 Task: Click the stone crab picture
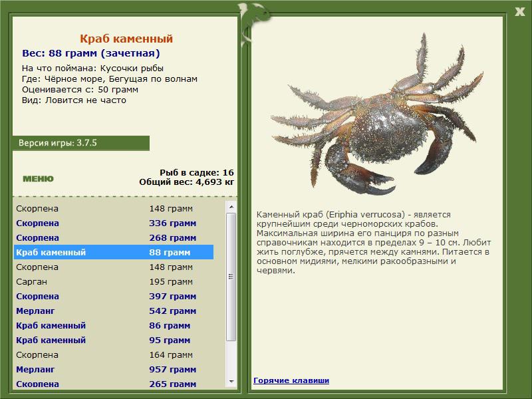(x=376, y=114)
